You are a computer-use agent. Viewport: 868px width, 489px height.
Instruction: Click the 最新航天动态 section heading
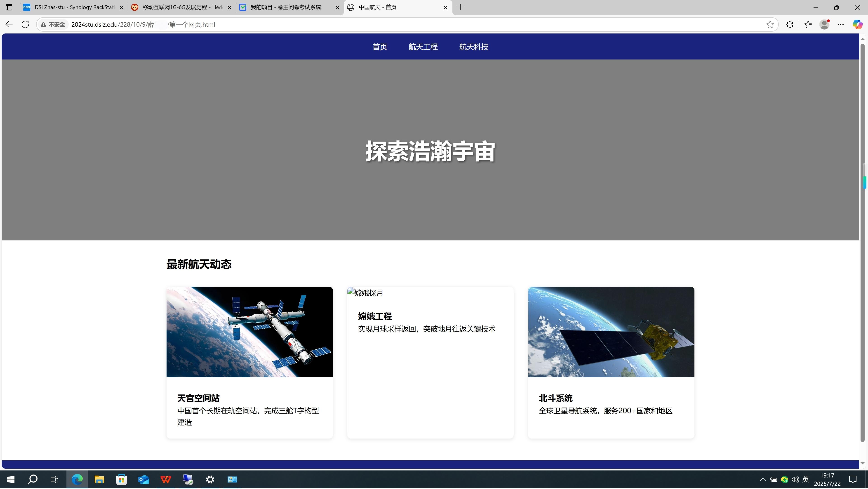coord(199,264)
